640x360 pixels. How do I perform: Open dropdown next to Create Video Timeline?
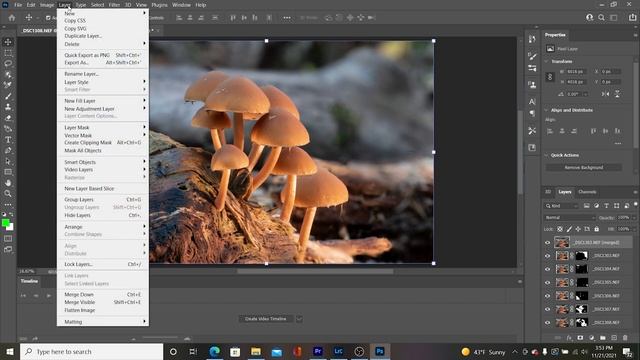(299, 319)
